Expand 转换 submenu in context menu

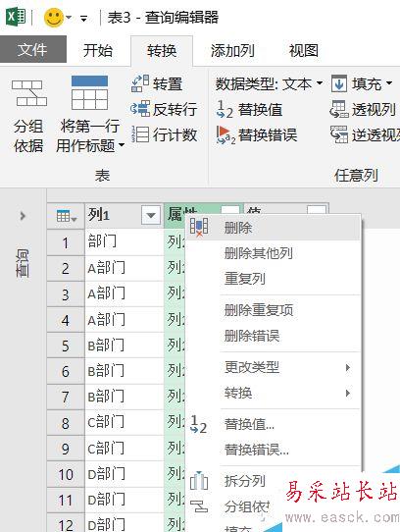click(274, 393)
